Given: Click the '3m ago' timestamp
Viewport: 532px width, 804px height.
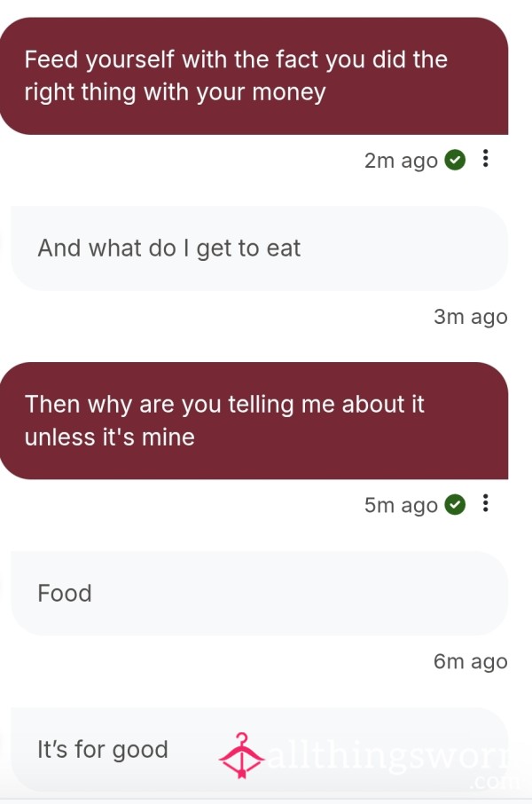Looking at the screenshot, I should coord(471,317).
